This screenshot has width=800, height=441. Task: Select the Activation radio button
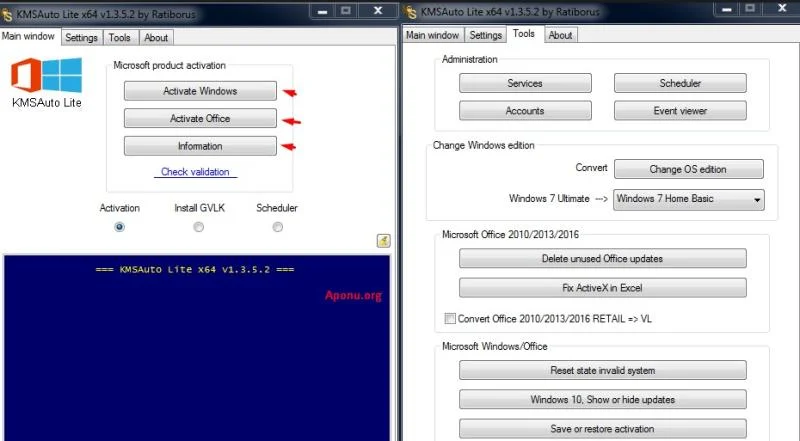coord(119,227)
